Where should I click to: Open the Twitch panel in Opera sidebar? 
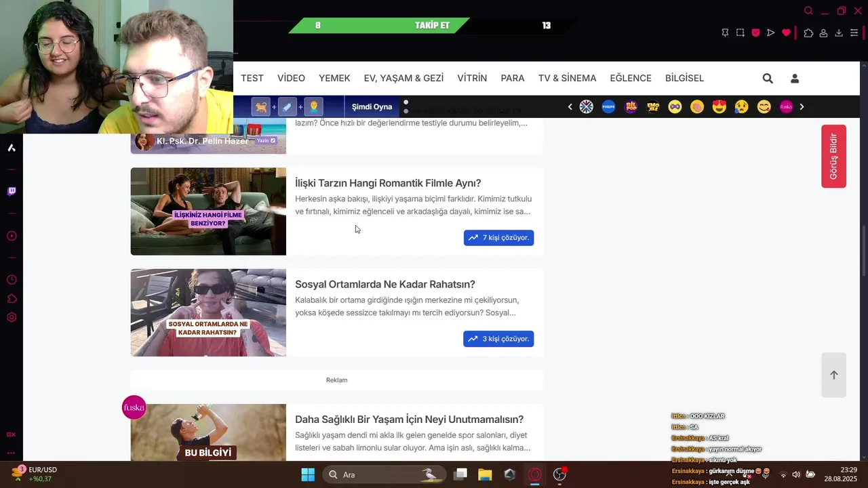coord(12,191)
